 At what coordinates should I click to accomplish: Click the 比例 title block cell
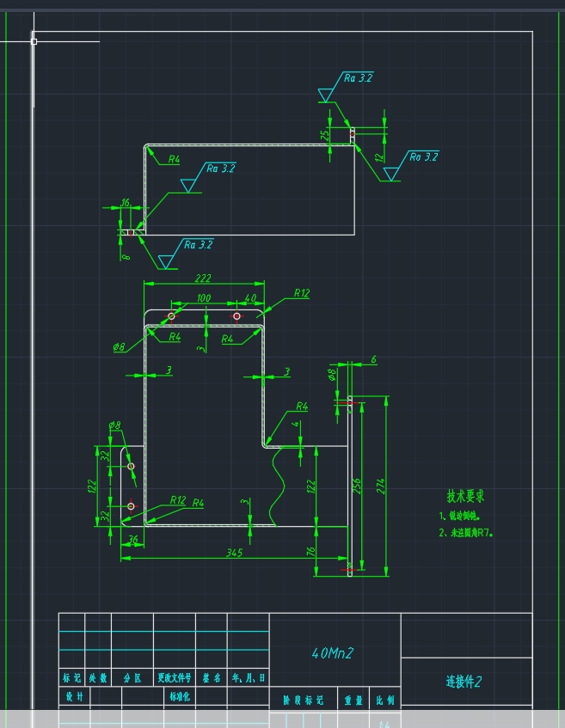click(385, 700)
